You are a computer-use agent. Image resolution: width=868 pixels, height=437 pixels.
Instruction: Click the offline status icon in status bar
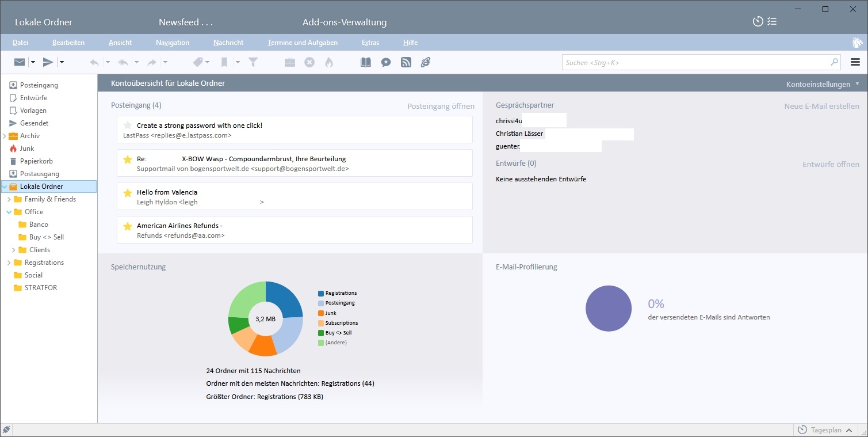point(6,430)
